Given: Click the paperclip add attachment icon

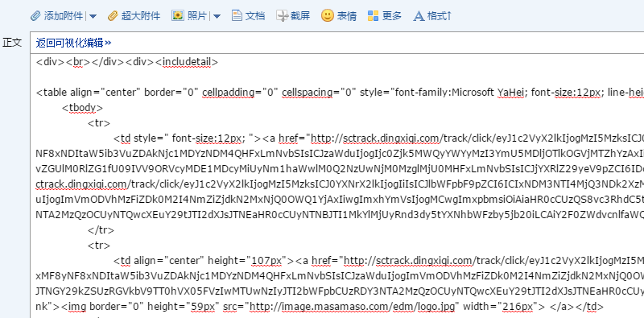Looking at the screenshot, I should (x=35, y=16).
